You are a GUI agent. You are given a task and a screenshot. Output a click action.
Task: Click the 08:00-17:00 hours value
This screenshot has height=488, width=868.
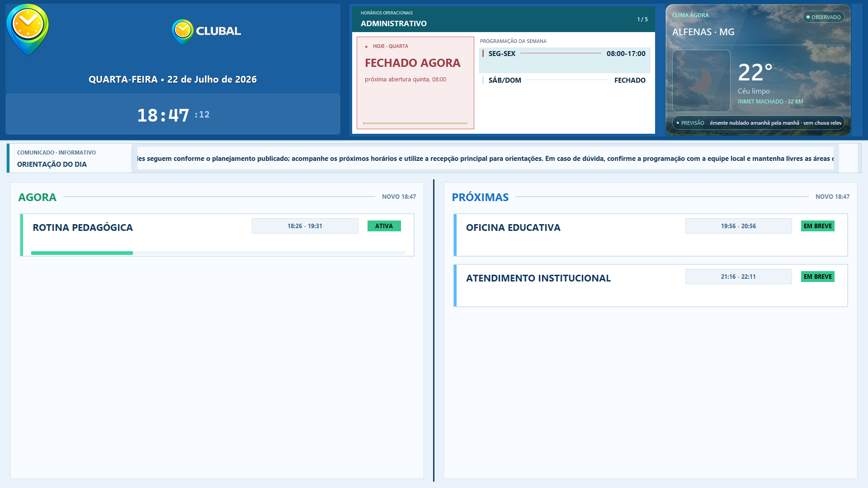(x=626, y=54)
